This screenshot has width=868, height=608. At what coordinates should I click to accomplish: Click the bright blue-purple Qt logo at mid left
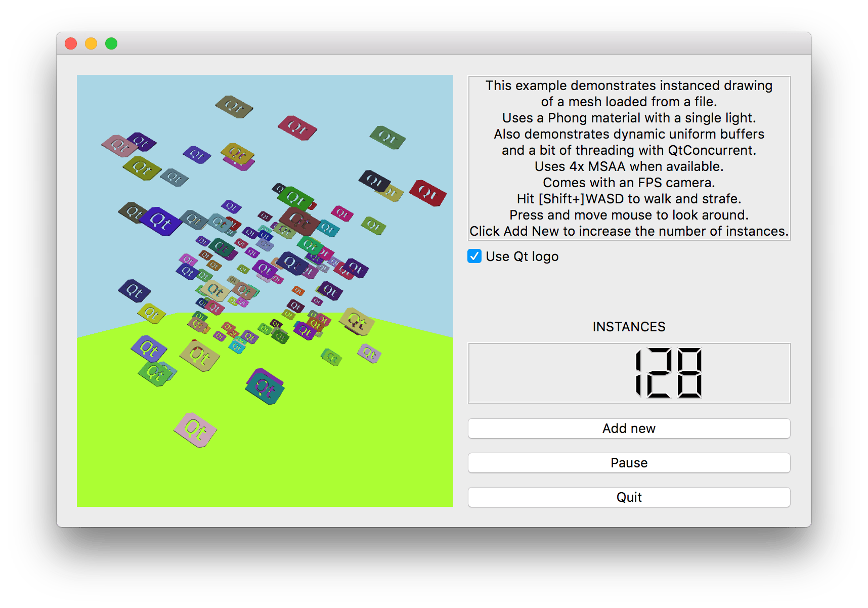[x=160, y=221]
